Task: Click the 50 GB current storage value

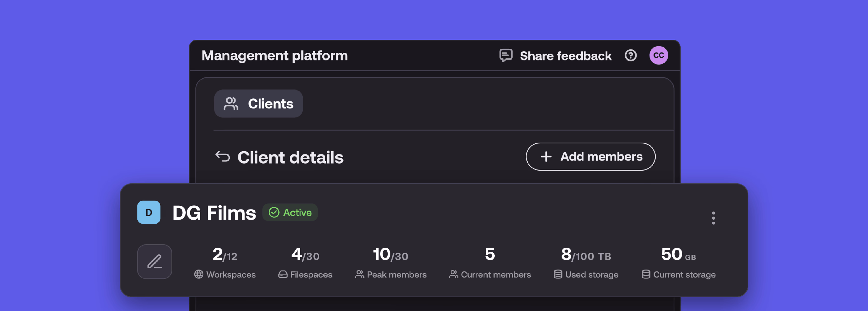Action: coord(678,255)
